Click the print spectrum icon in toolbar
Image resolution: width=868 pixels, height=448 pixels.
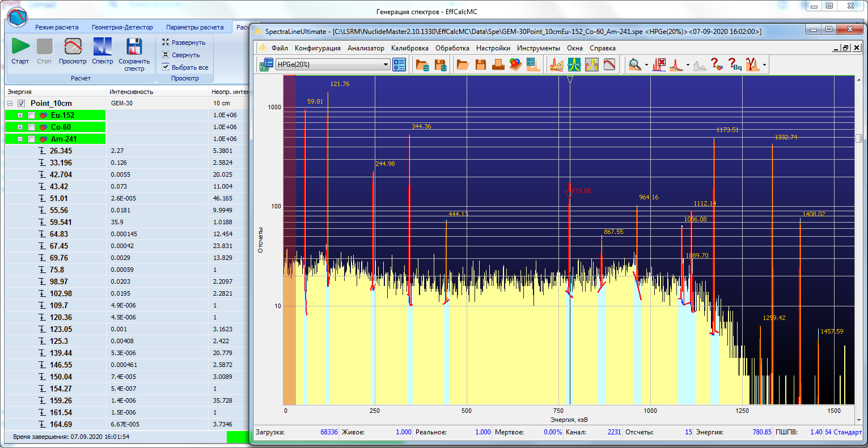[x=498, y=65]
